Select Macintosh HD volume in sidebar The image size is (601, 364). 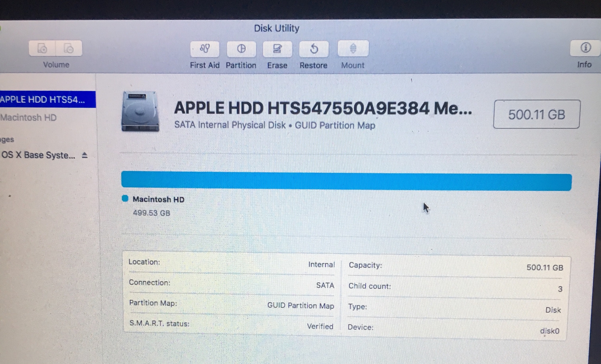pos(29,118)
